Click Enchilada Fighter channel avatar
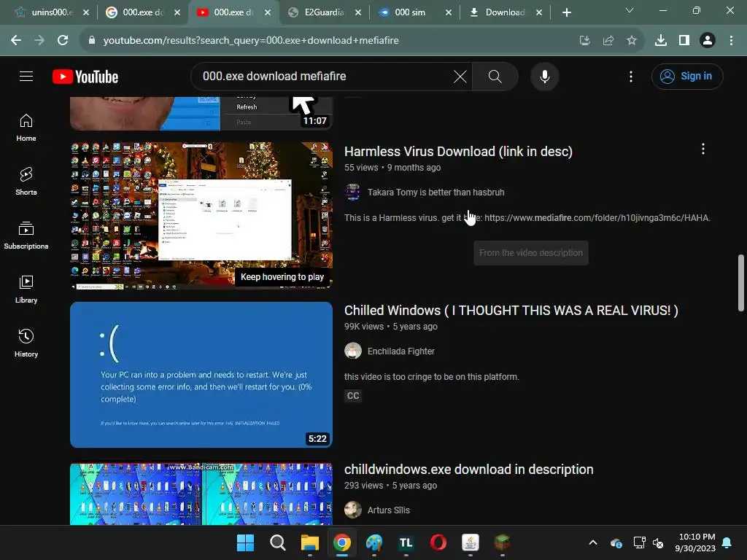This screenshot has width=747, height=560. pos(352,351)
